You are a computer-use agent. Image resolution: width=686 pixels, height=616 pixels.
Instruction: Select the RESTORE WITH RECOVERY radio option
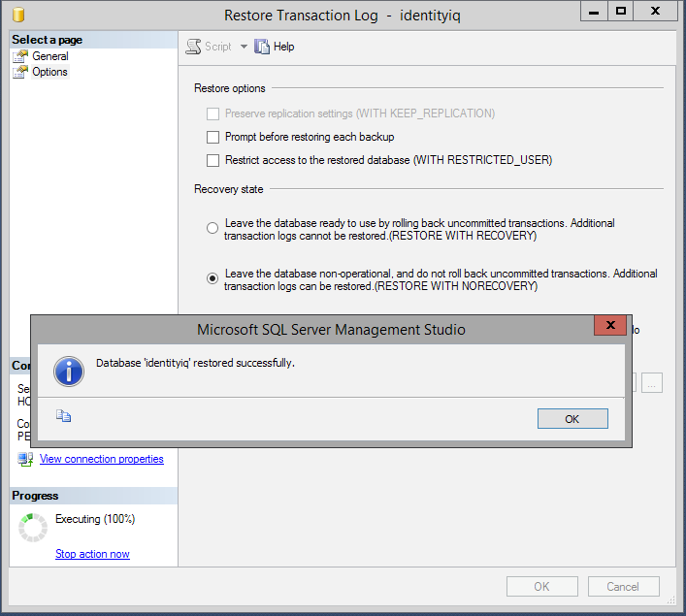(x=212, y=228)
